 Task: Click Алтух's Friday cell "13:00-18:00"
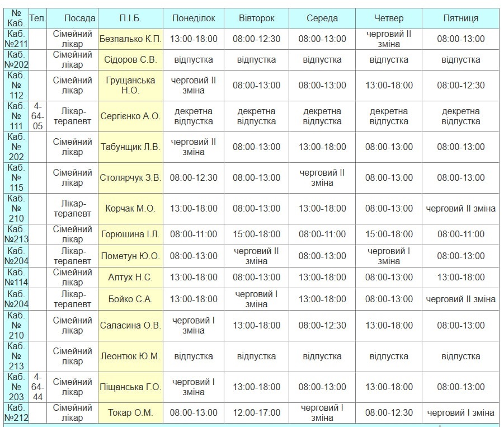tap(460, 277)
